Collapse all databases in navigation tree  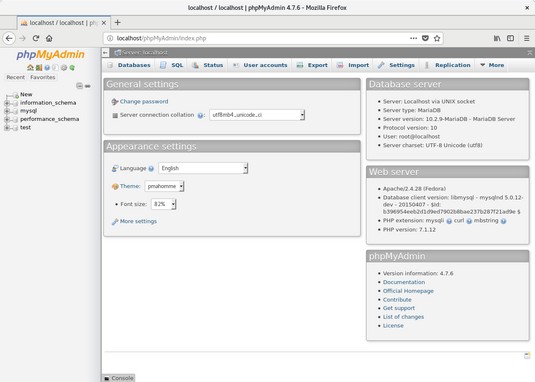79,86
